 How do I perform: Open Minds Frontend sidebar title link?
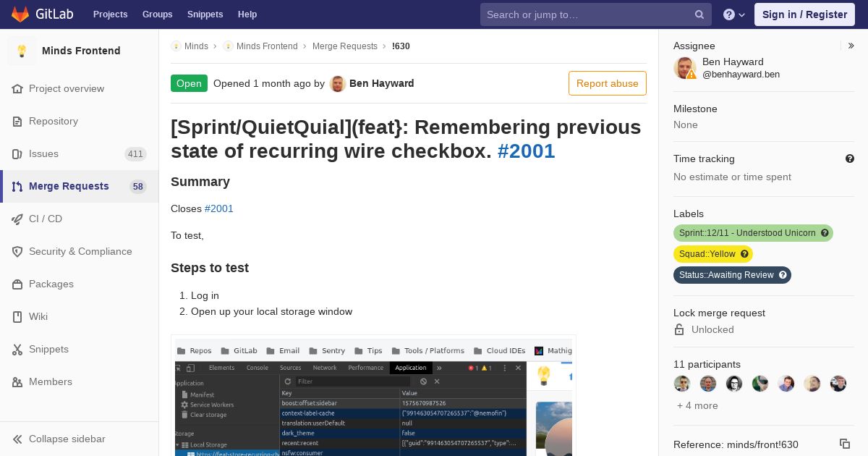pyautogui.click(x=81, y=51)
